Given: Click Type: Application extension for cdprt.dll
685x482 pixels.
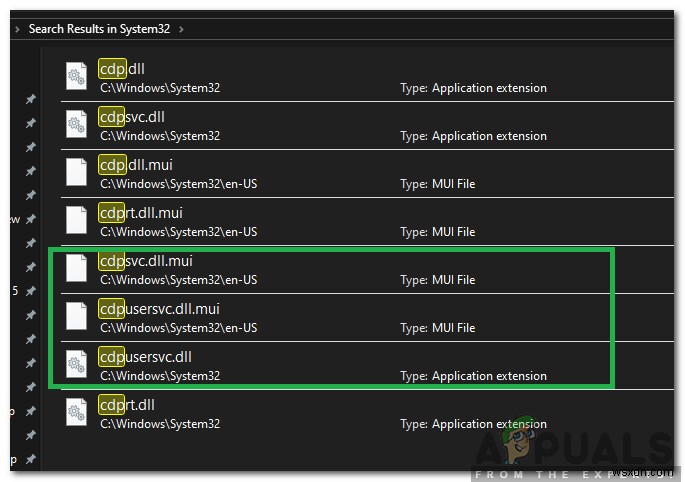Looking at the screenshot, I should point(474,425).
